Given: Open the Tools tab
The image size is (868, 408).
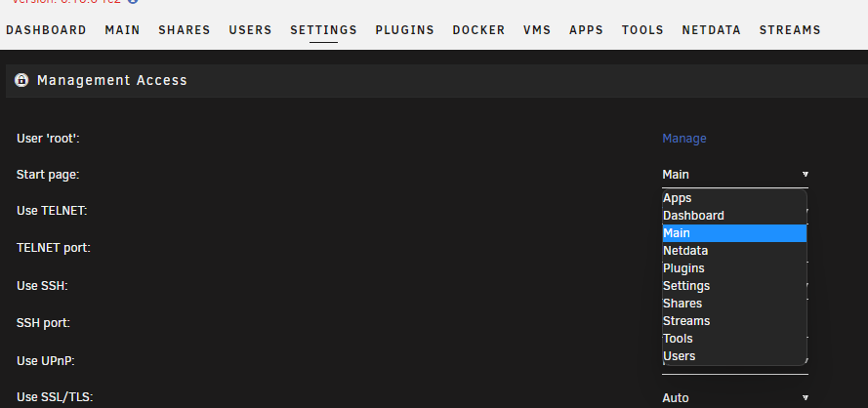Looking at the screenshot, I should pos(642,30).
